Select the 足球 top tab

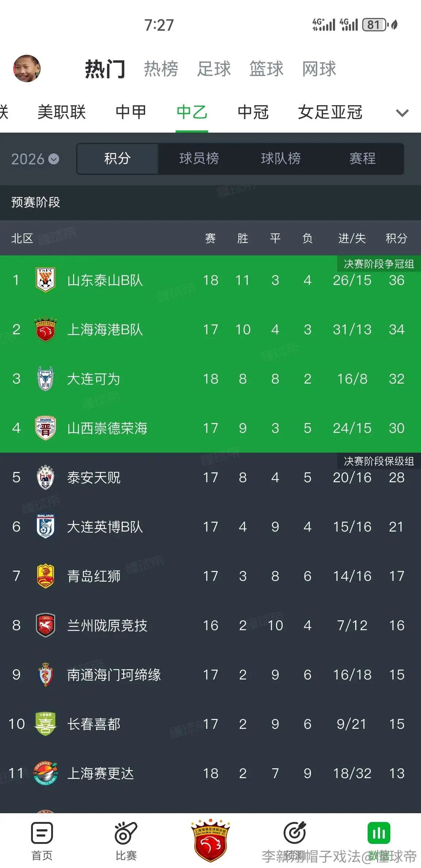coord(214,69)
